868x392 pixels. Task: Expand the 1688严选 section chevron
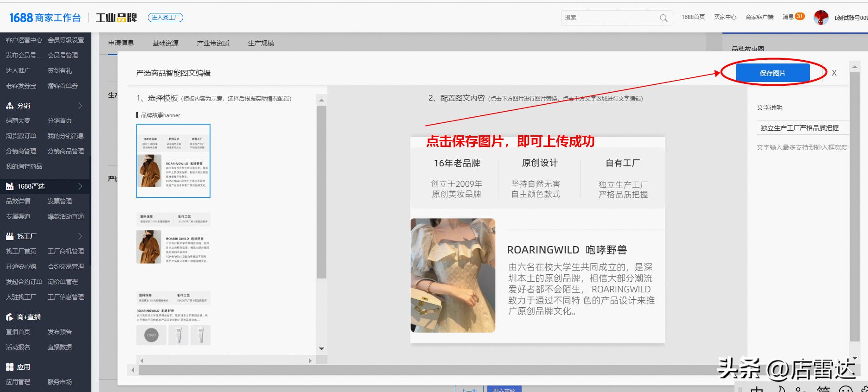[80, 186]
